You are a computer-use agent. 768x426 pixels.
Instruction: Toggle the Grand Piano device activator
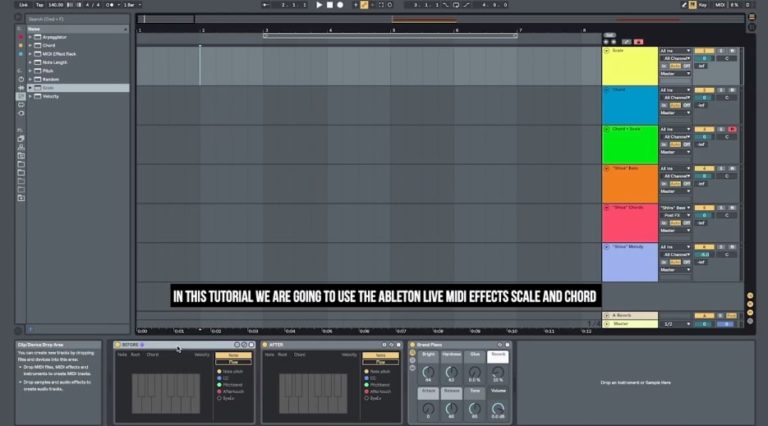pyautogui.click(x=413, y=345)
